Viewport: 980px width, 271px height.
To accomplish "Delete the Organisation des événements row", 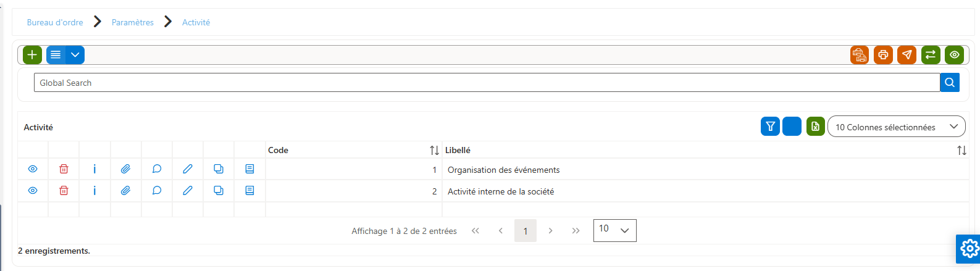I will 64,169.
